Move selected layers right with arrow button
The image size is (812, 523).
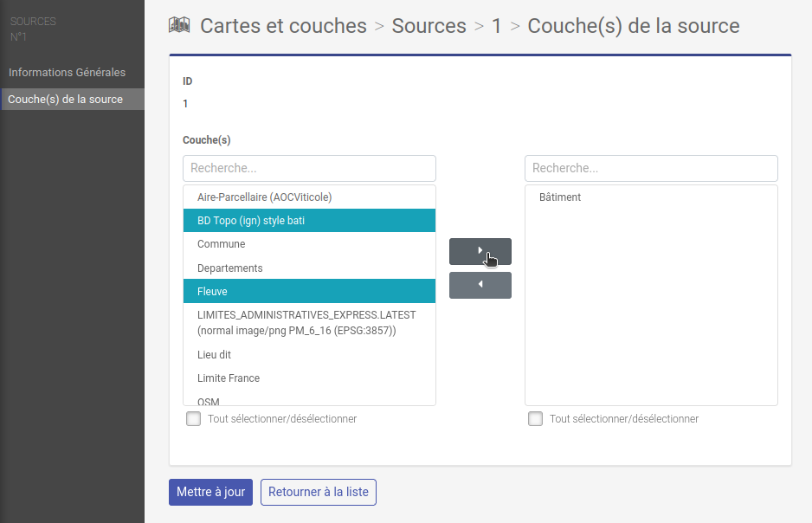click(480, 251)
